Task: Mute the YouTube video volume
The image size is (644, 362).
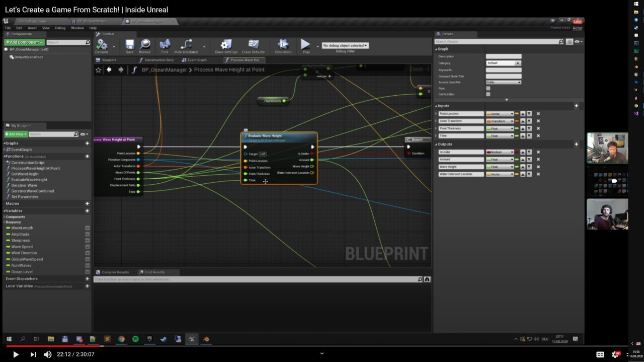Action: (x=48, y=354)
